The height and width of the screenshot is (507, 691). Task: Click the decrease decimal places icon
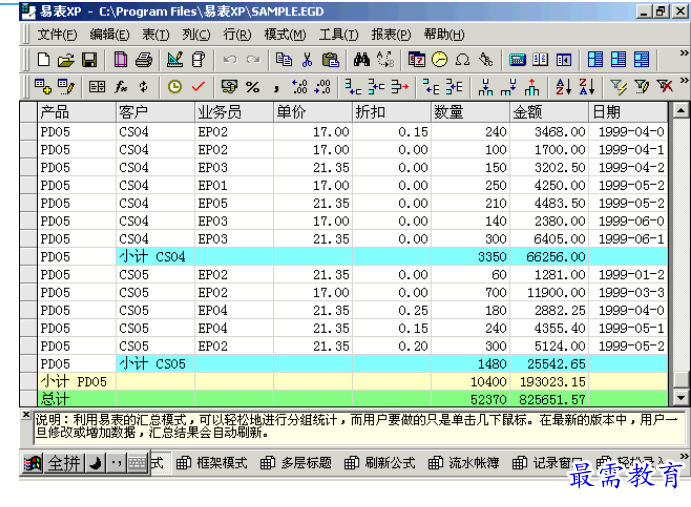[x=323, y=87]
